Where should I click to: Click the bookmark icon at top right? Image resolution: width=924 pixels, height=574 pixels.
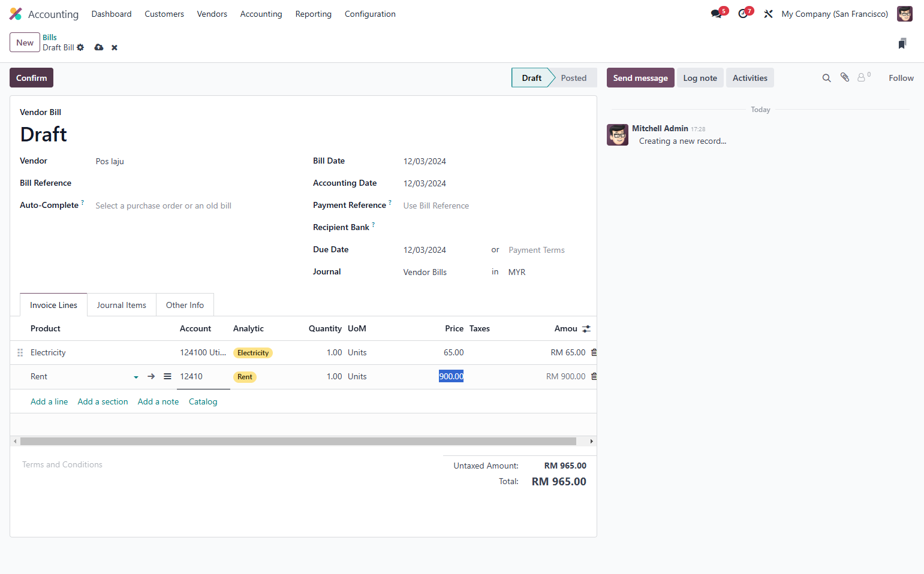tap(902, 43)
